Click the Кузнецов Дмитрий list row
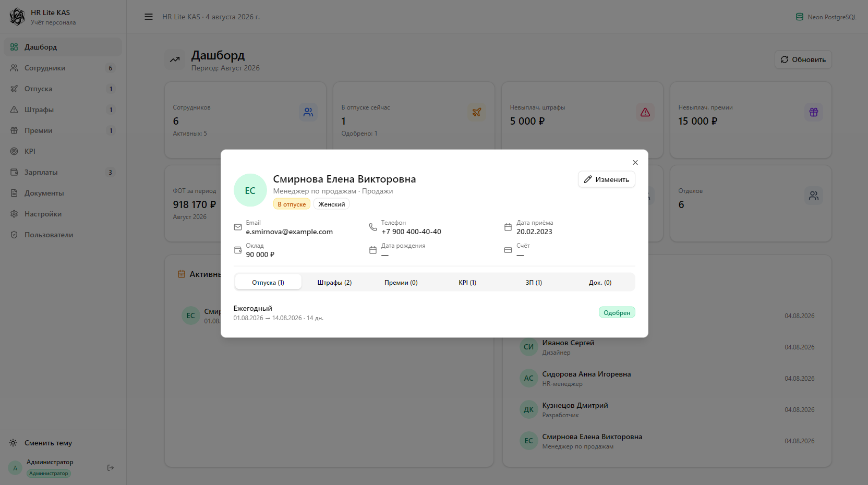Image resolution: width=868 pixels, height=485 pixels. (x=667, y=410)
